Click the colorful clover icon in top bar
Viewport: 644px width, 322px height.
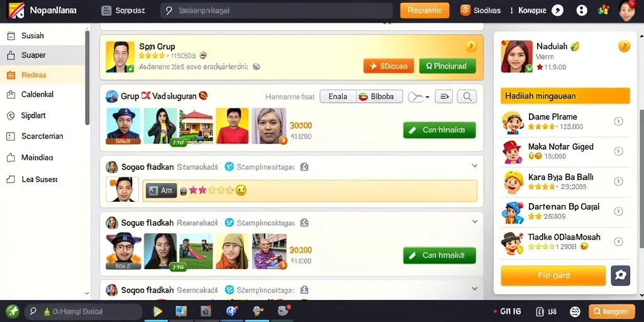click(604, 10)
